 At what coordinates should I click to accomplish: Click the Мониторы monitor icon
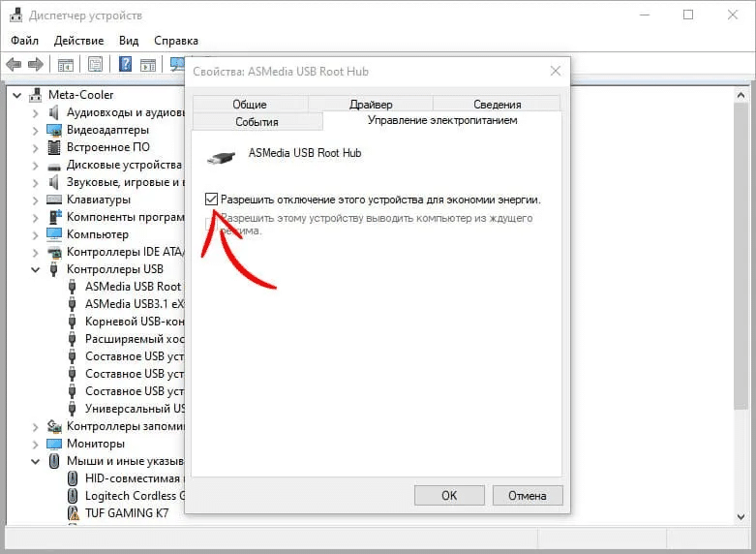(56, 444)
